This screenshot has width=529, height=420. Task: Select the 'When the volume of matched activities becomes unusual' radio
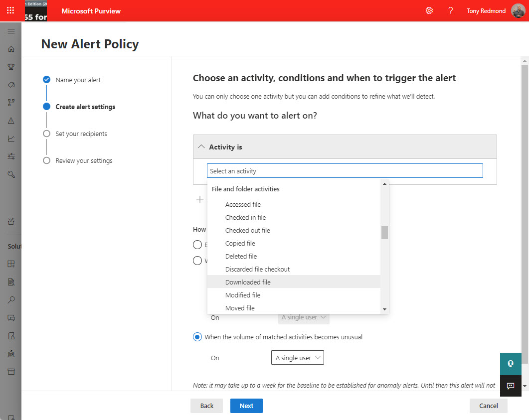click(197, 337)
